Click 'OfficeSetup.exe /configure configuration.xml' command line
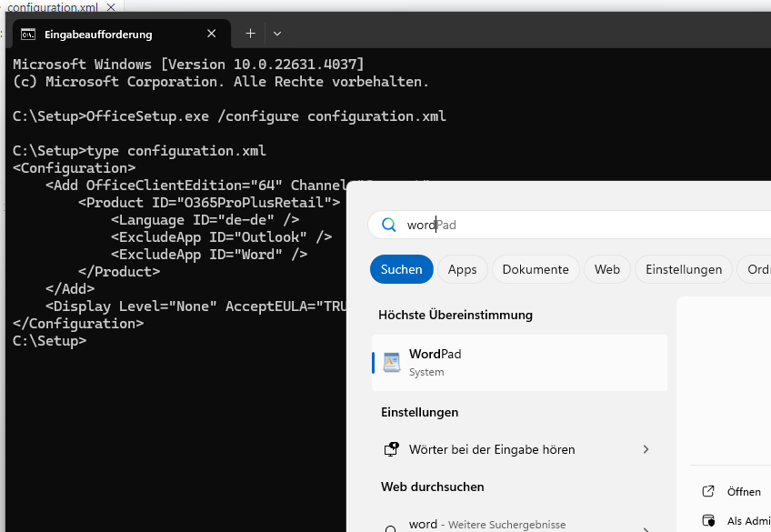The image size is (771, 532). coord(266,116)
